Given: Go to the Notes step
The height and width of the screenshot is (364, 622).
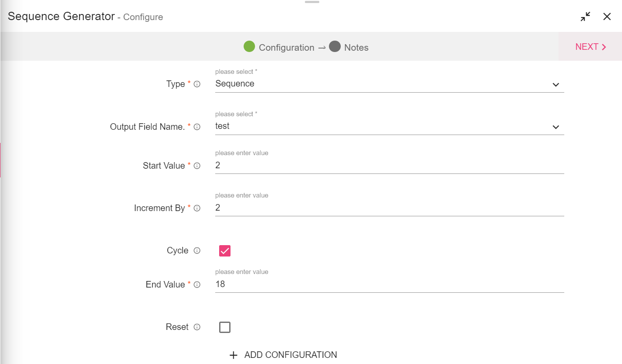Looking at the screenshot, I should click(x=349, y=47).
